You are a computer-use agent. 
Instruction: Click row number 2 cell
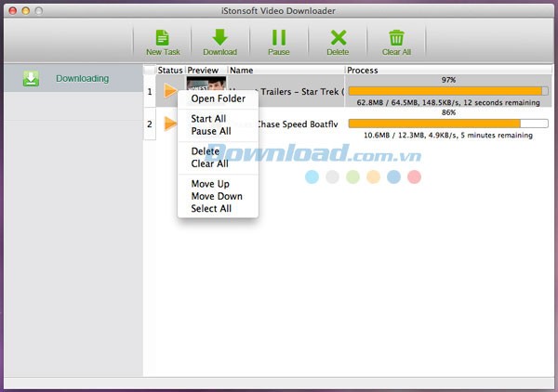click(x=150, y=124)
